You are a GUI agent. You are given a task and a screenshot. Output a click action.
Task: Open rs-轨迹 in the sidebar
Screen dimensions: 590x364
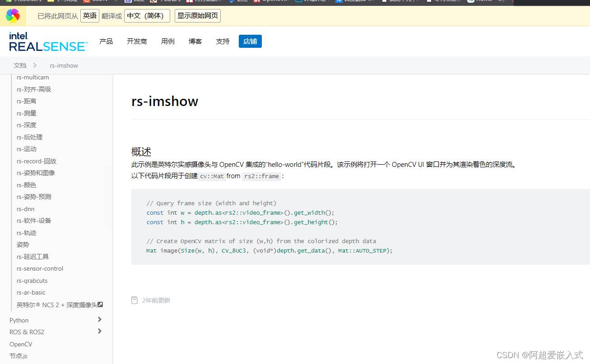pyautogui.click(x=27, y=233)
